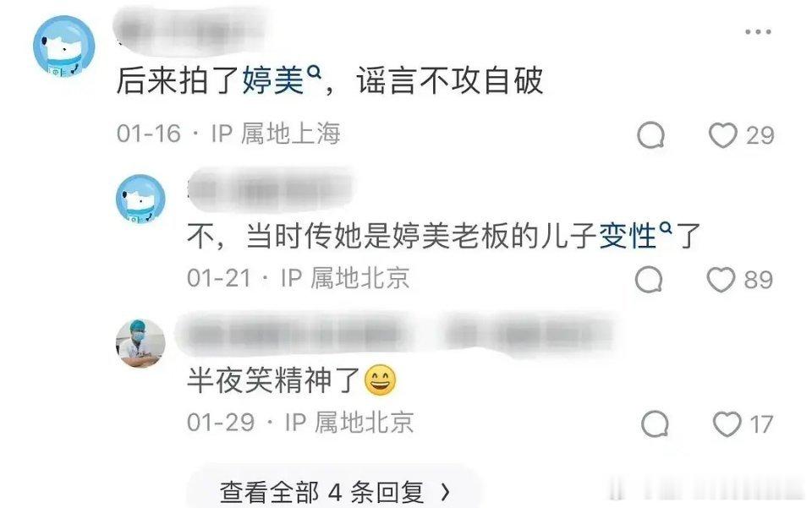Viewport: 812px width, 508px height.
Task: Like the comment with 29 likes
Action: point(722,135)
